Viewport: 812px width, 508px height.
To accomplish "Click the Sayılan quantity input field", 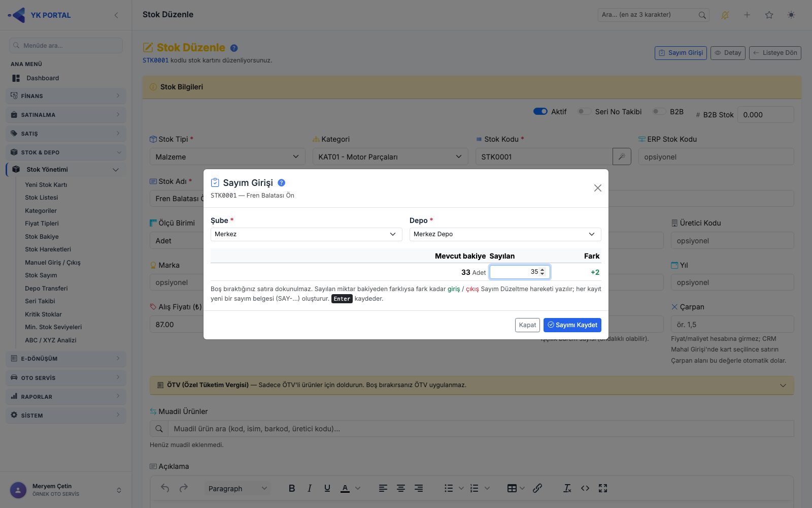I will point(520,272).
